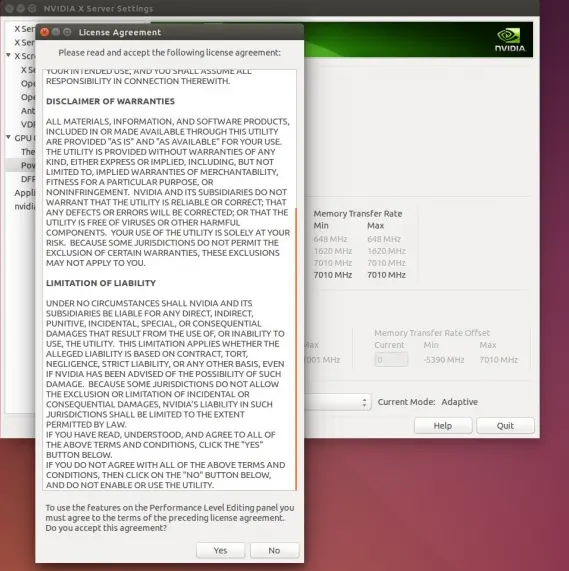Click the bold 7010 MHz Min value
The image size is (569, 571).
click(333, 275)
